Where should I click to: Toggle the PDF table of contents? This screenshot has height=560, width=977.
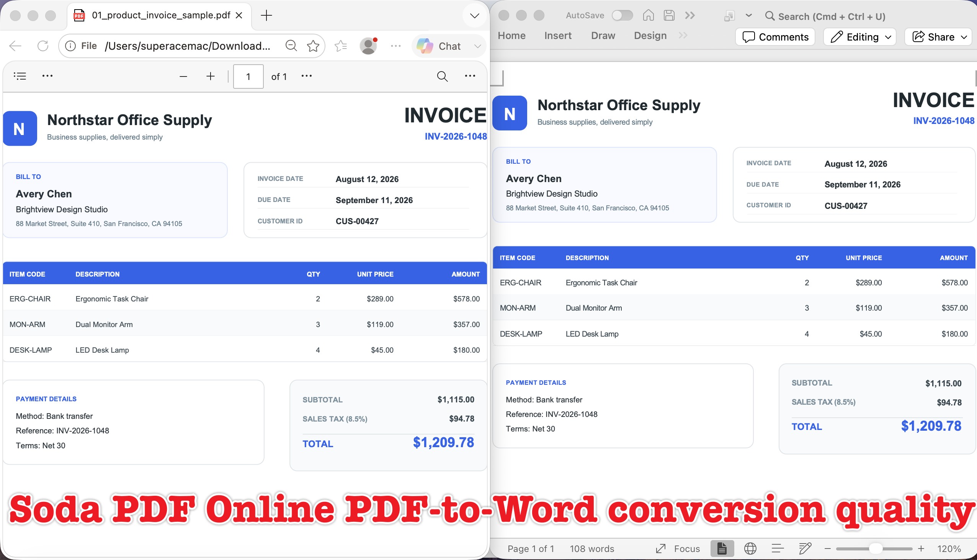20,76
